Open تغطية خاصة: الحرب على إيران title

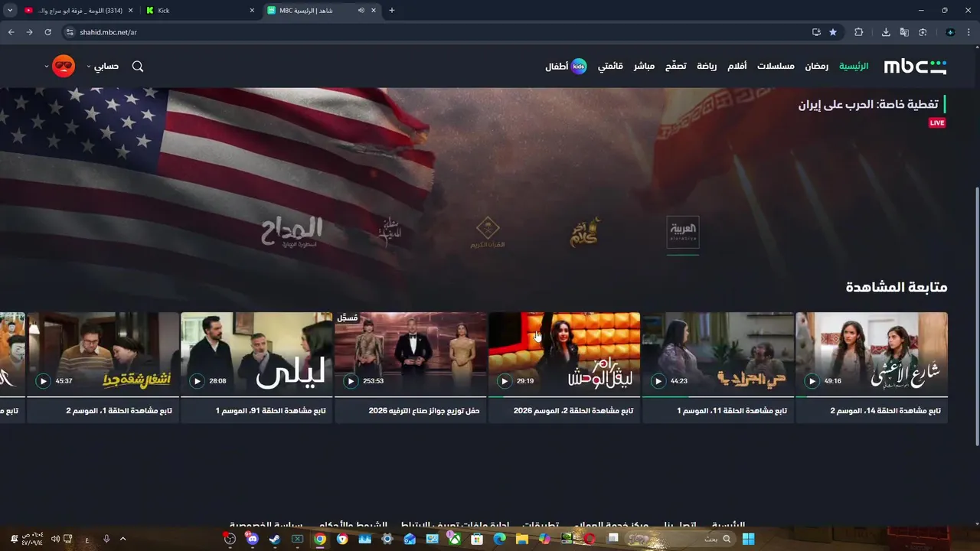868,104
